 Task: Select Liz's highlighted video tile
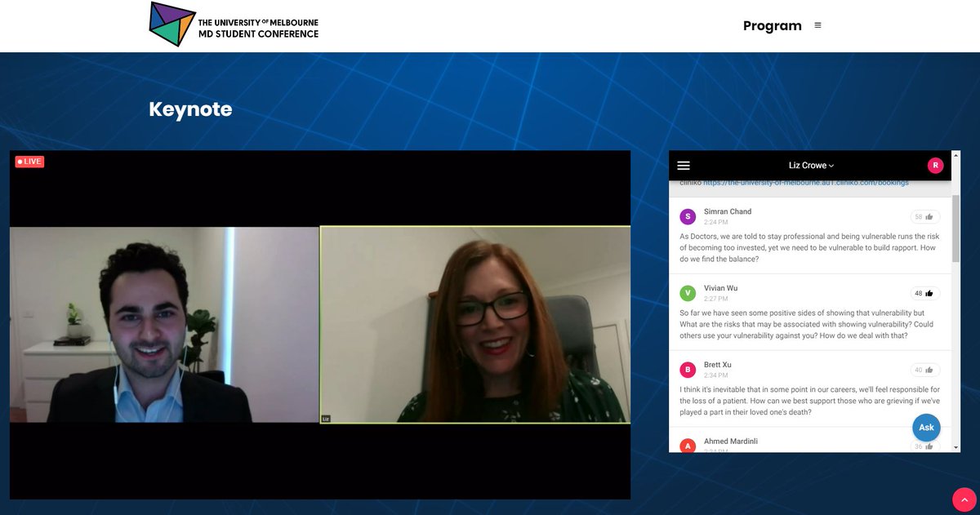click(475, 325)
